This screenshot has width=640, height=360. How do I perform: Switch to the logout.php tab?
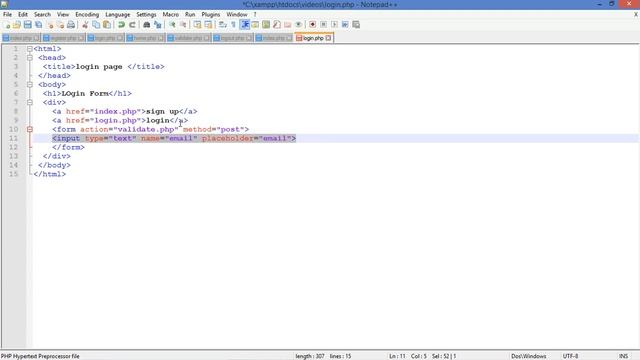(233, 38)
